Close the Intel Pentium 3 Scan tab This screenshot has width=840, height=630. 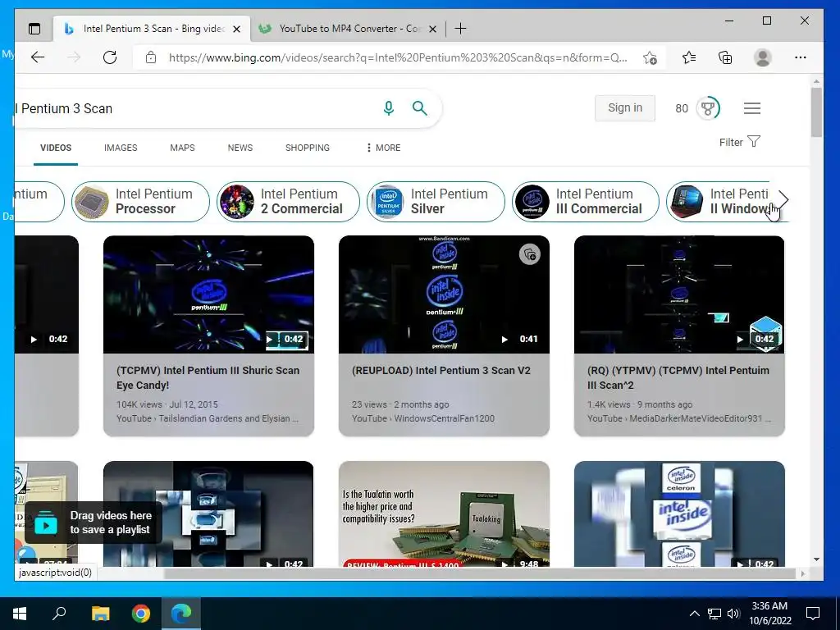(236, 29)
